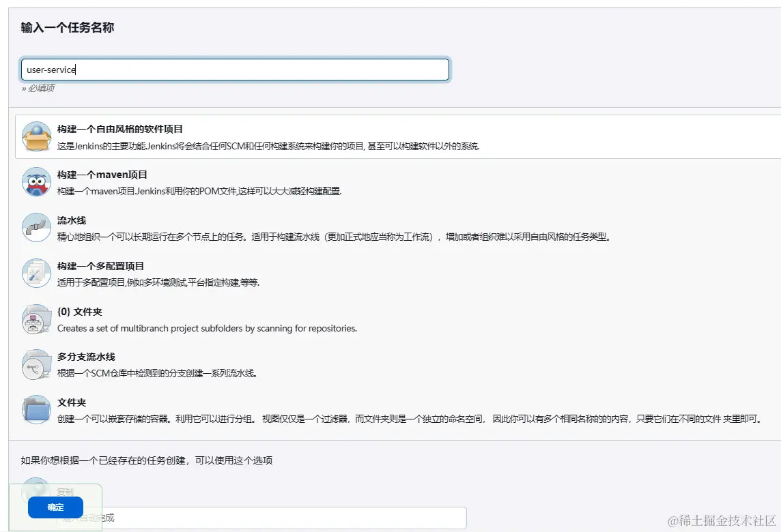The height and width of the screenshot is (532, 781).
Task: Select the 文件夹 item title
Action: (x=72, y=402)
